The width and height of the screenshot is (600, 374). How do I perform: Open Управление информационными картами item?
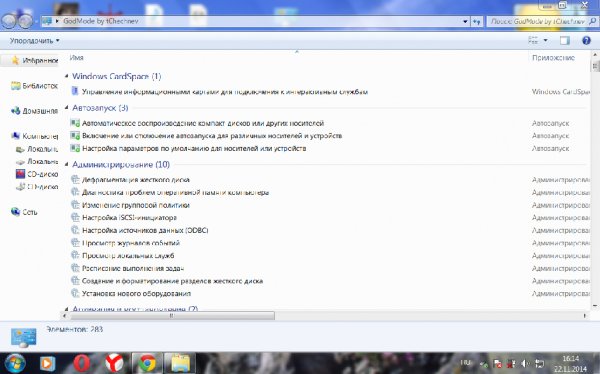click(225, 92)
